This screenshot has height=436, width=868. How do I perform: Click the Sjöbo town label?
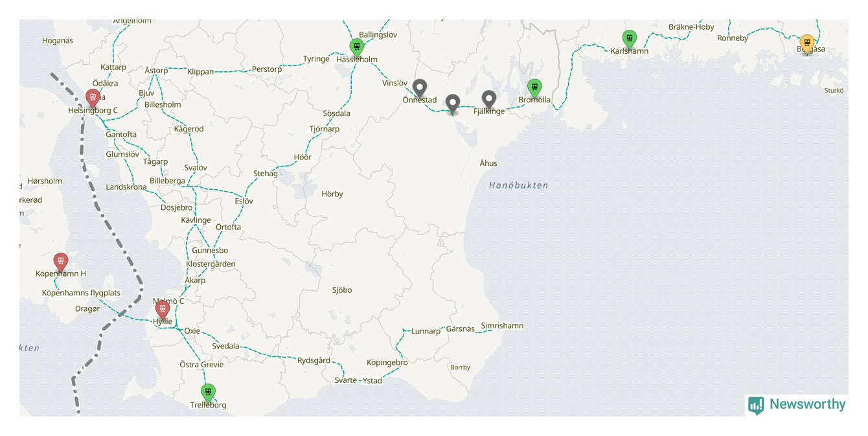pyautogui.click(x=342, y=290)
